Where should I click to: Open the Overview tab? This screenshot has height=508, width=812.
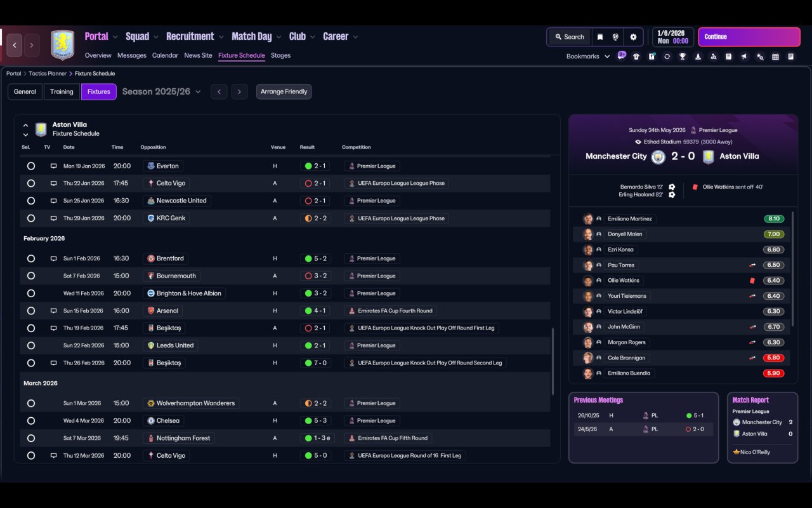(98, 56)
